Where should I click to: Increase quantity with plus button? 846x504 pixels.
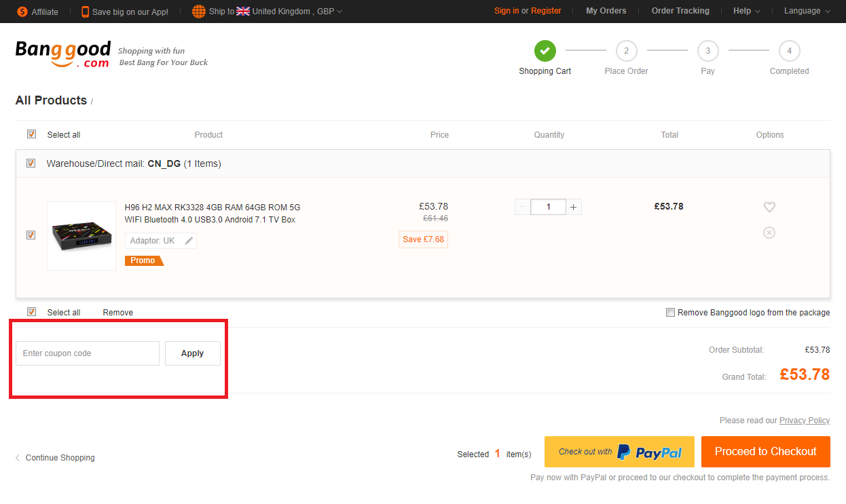pyautogui.click(x=574, y=207)
